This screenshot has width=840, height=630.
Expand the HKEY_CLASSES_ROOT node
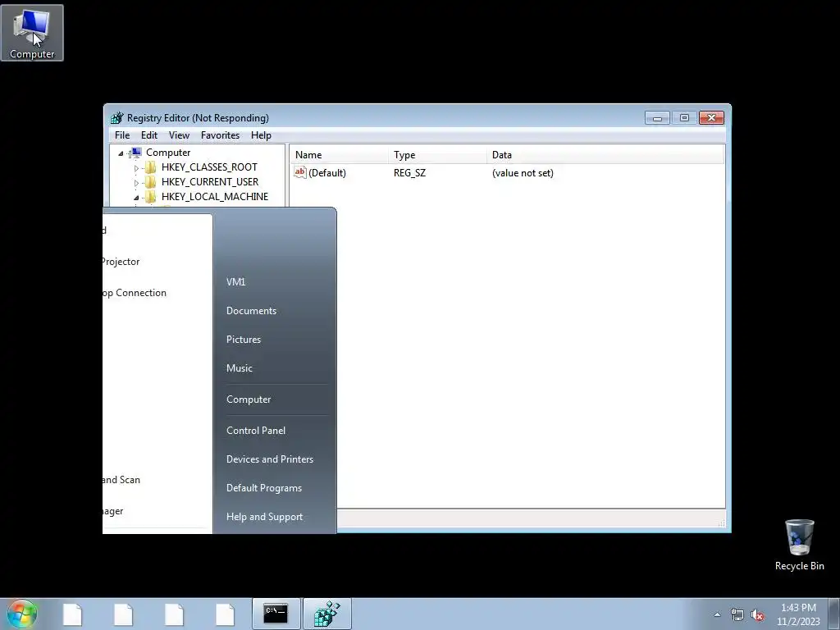[136, 167]
